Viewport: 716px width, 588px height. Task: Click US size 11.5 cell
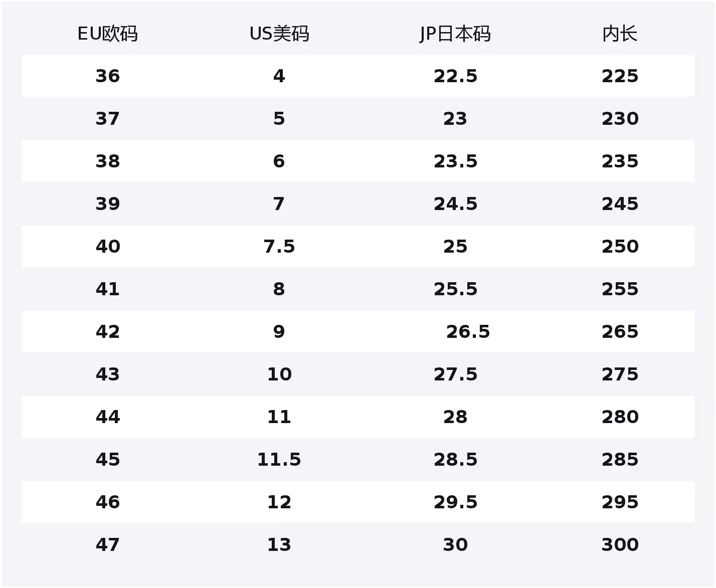279,460
